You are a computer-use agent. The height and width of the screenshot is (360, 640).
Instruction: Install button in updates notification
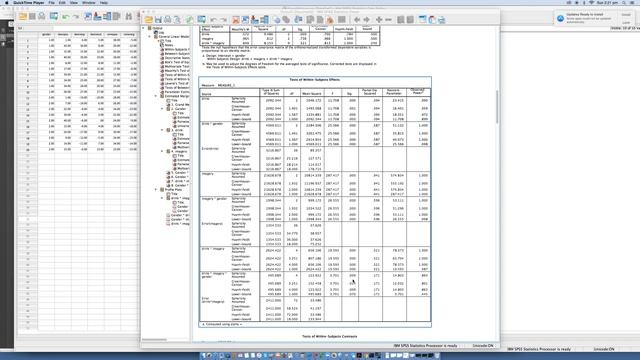pyautogui.click(x=626, y=15)
